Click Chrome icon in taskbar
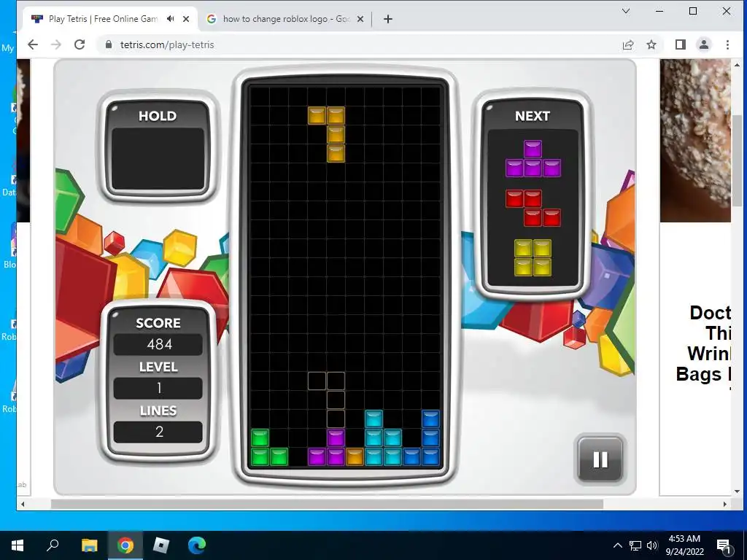 [125, 545]
